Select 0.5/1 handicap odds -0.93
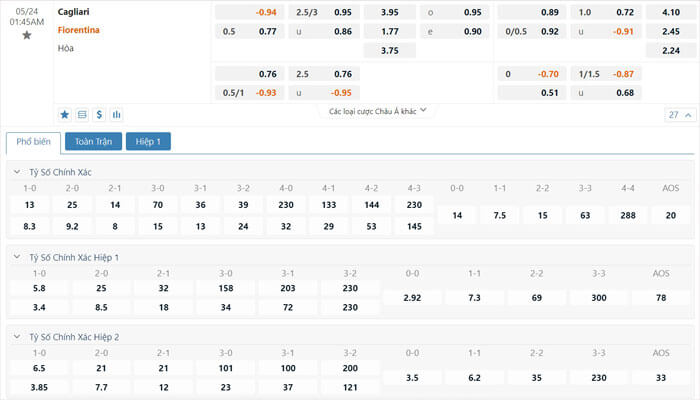This screenshot has height=400, width=700. [x=250, y=93]
